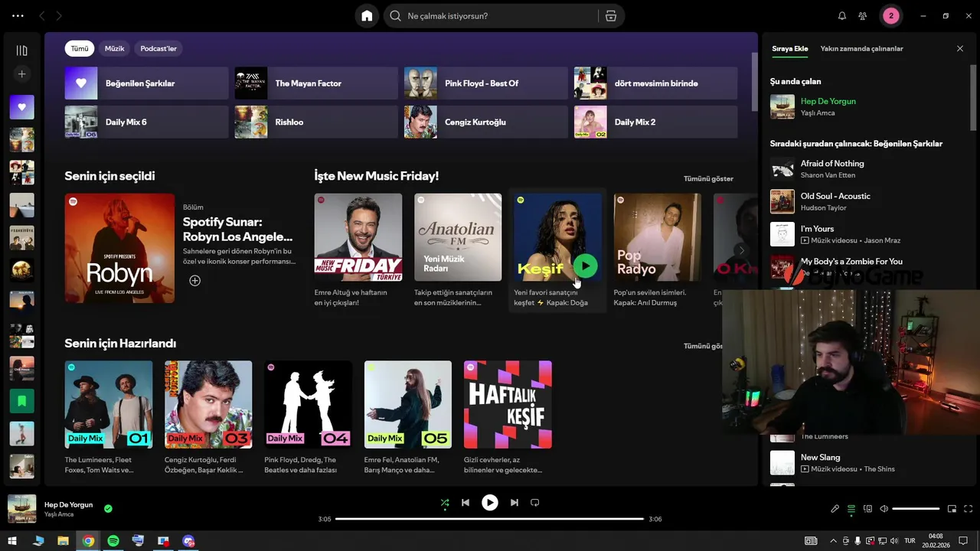Go back with the left arrow

click(42, 16)
